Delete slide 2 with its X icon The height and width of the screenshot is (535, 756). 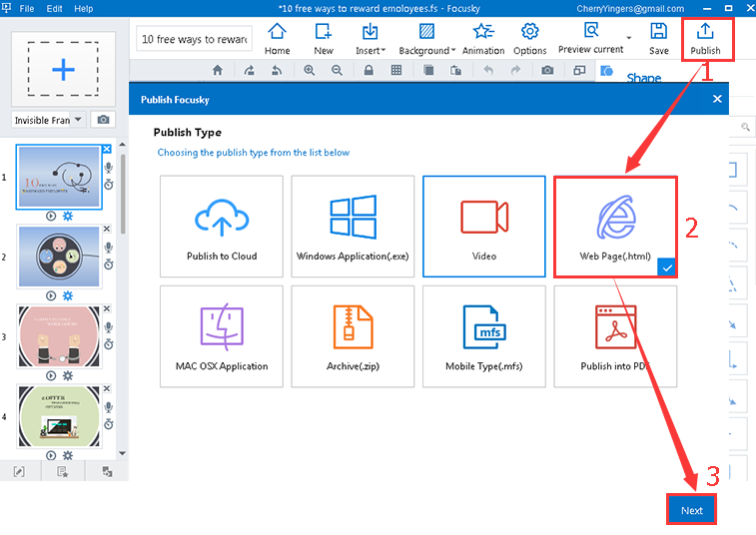coord(107,229)
